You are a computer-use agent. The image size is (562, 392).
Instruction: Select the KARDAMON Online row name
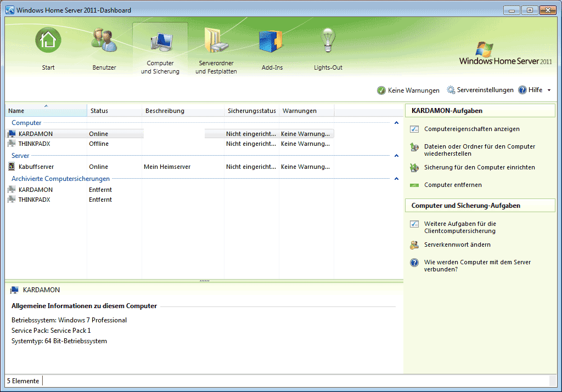(x=36, y=134)
